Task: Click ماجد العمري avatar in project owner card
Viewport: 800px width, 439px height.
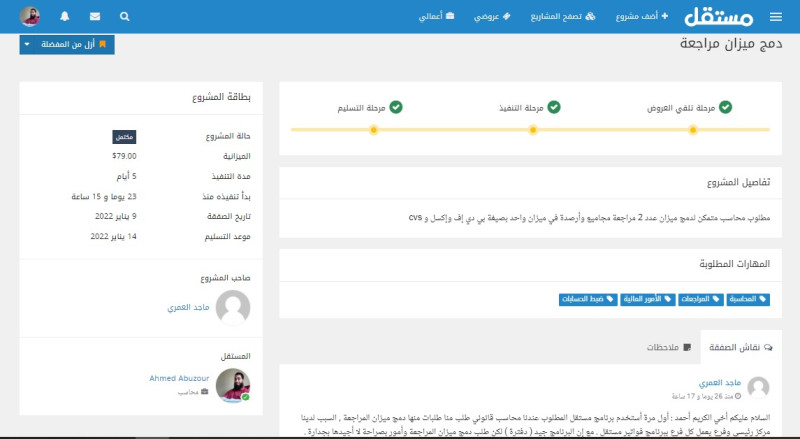Action: (233, 307)
